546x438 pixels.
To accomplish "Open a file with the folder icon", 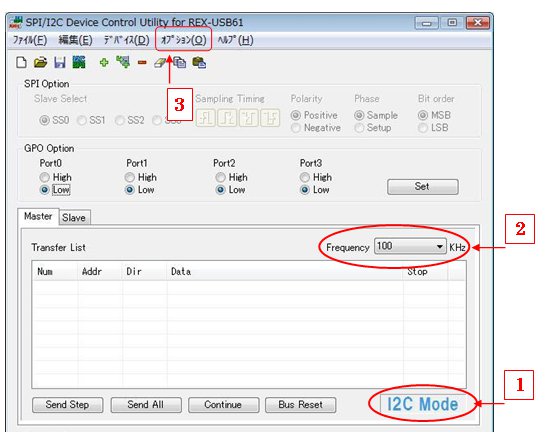I will (40, 63).
